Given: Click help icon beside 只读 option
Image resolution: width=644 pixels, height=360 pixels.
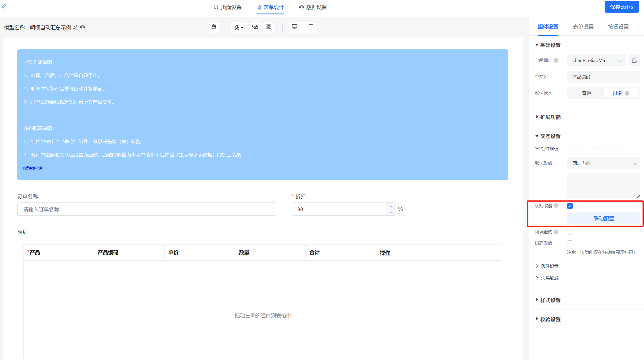Looking at the screenshot, I should coord(627,93).
